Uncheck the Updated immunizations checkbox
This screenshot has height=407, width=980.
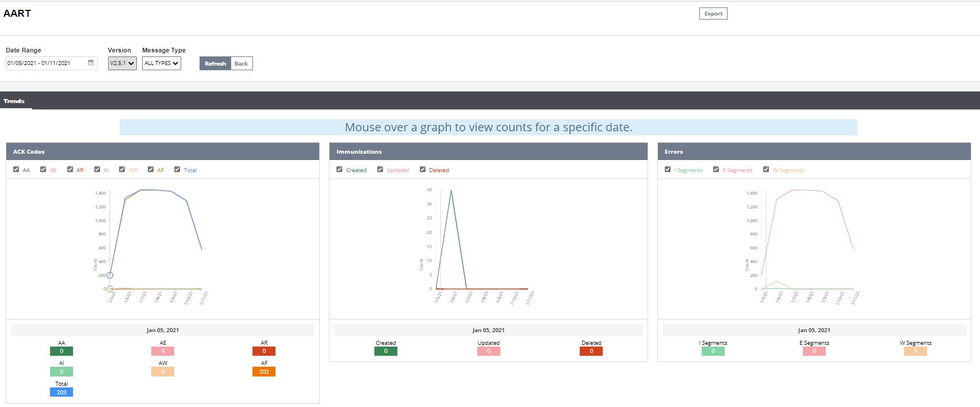pos(380,169)
